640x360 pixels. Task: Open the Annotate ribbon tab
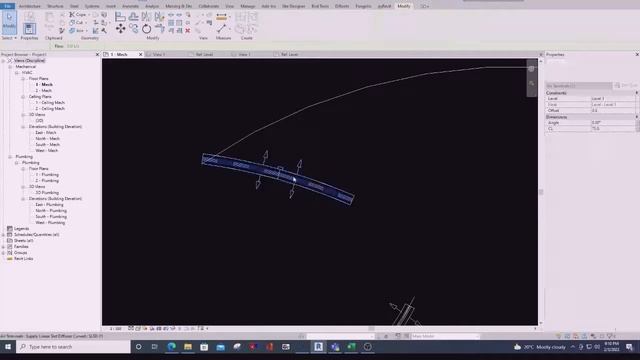click(131, 6)
